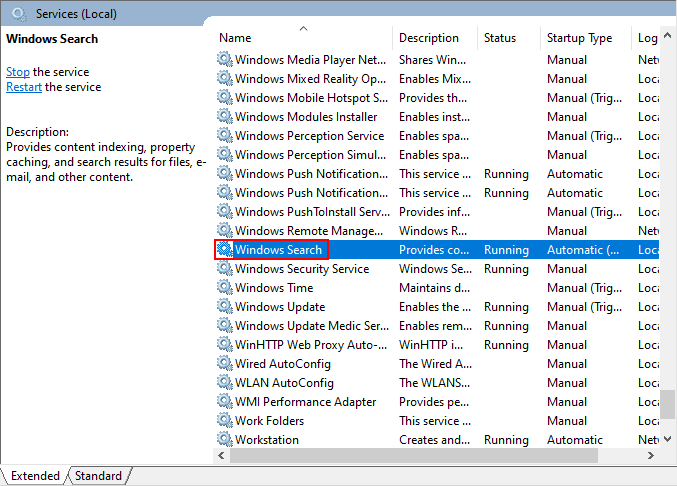Select the Windows Search service name
677x486 pixels.
pyautogui.click(x=278, y=249)
